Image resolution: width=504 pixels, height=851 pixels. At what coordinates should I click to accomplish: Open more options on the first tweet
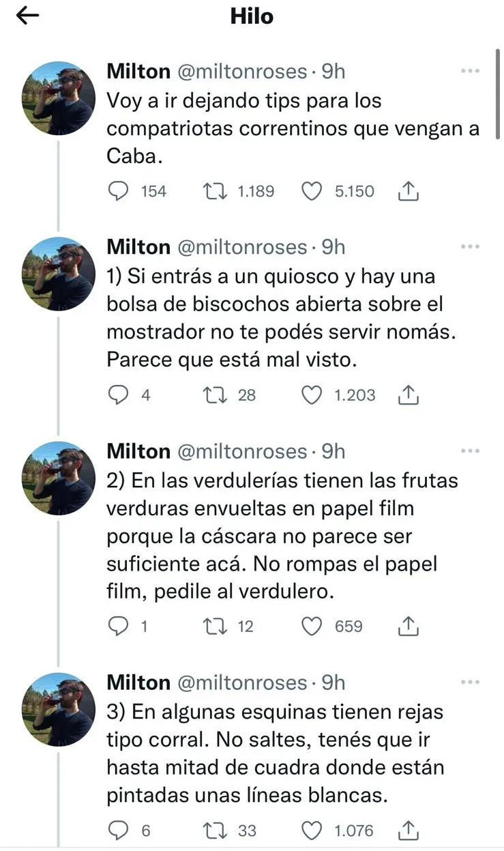click(x=471, y=71)
